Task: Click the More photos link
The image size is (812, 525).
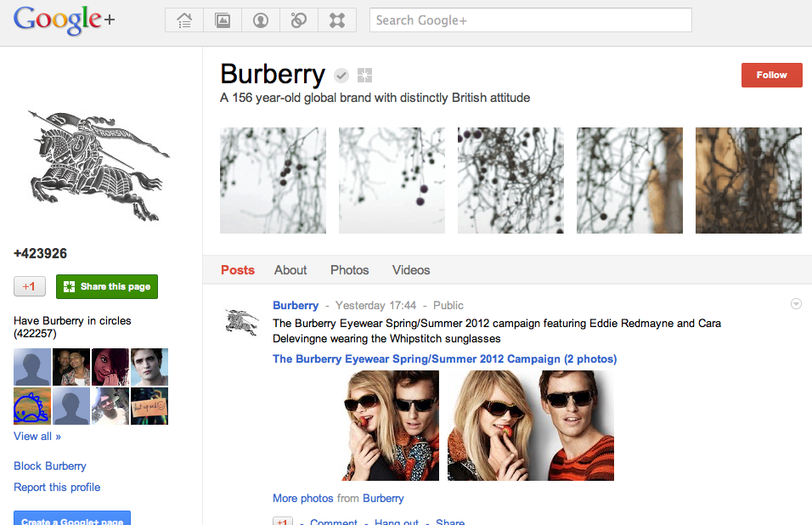Action: [x=303, y=498]
